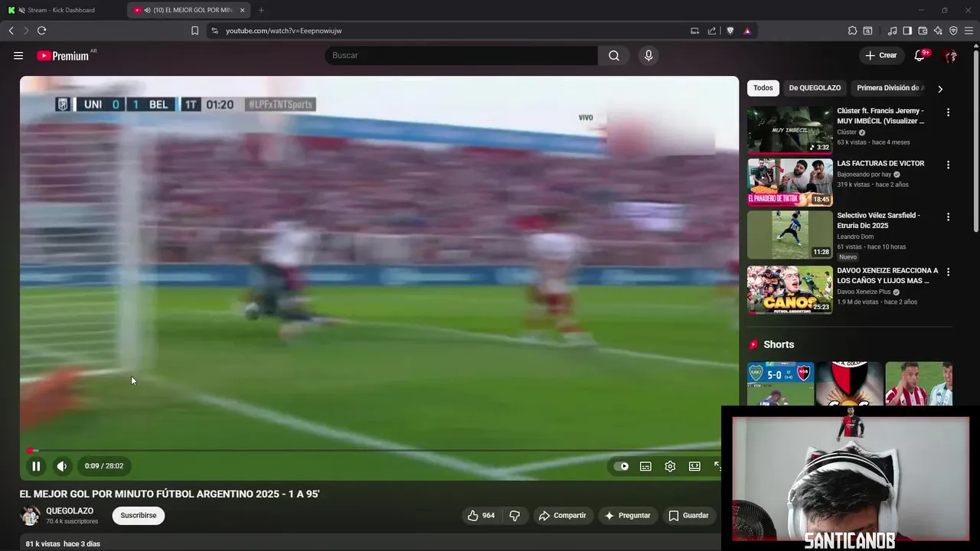Switch to theater mode
The width and height of the screenshot is (980, 551).
(x=694, y=466)
